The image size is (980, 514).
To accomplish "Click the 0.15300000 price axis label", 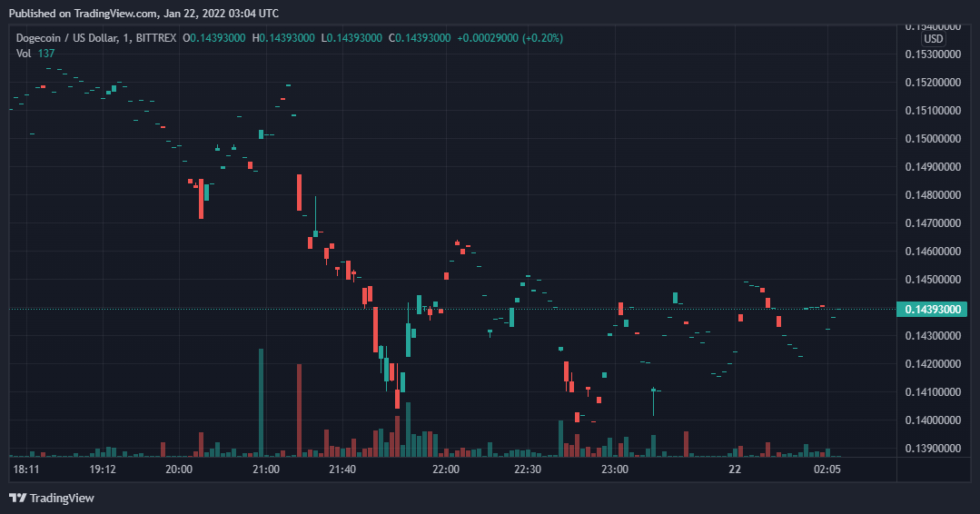I will [x=935, y=54].
